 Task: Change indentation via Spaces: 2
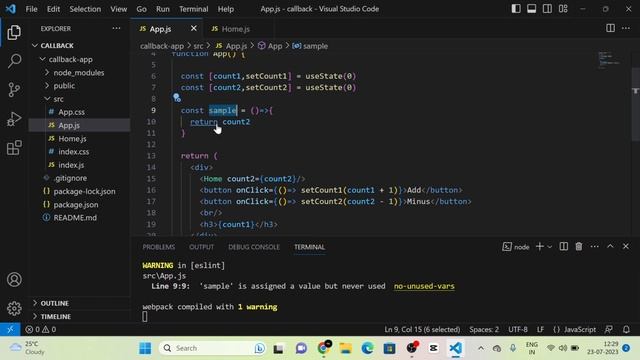tap(484, 329)
